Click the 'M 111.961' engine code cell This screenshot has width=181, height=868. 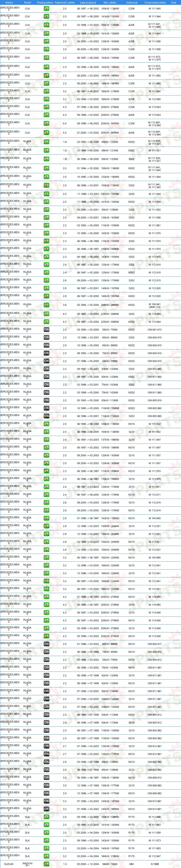[x=155, y=225]
